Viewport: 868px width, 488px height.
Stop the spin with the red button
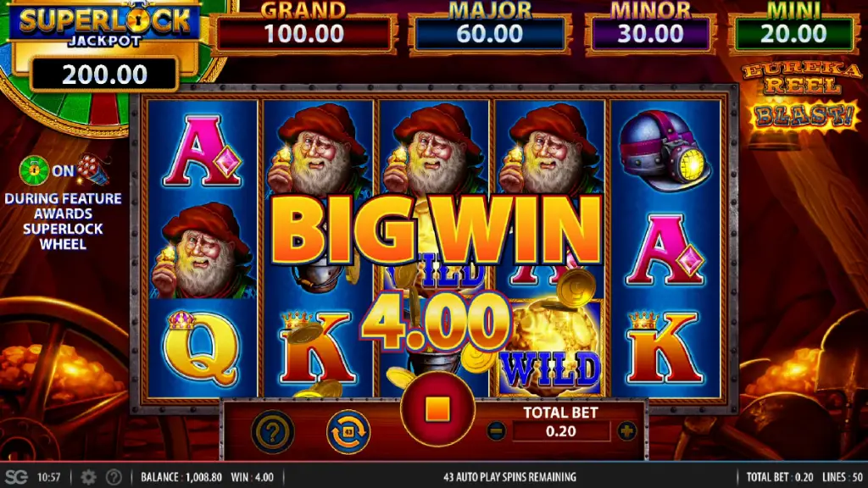click(x=437, y=409)
